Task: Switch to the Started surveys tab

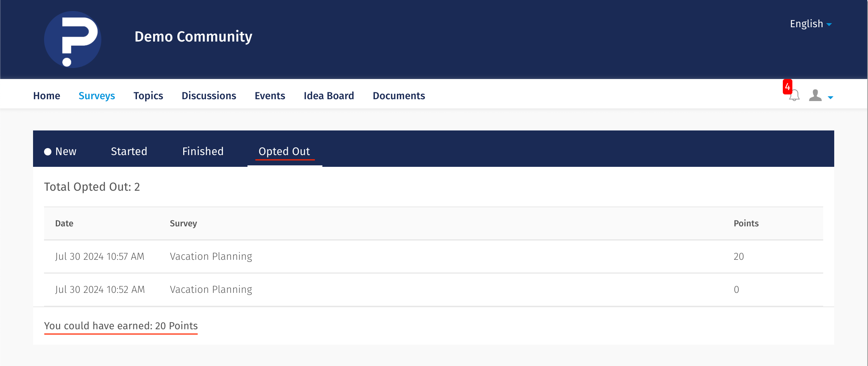Action: tap(129, 151)
